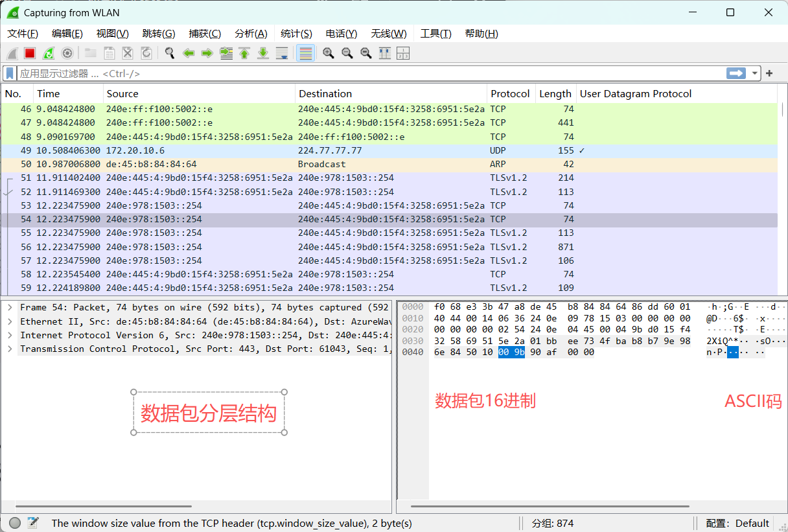Select packet 49 UDP row

389,150
